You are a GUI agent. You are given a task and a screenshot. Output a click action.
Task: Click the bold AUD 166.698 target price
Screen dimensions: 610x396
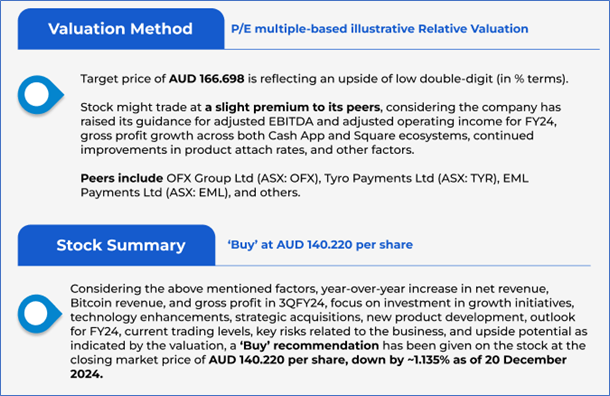tap(207, 79)
